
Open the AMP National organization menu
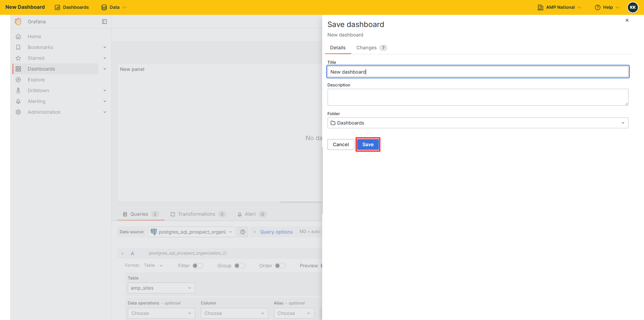[x=559, y=7]
